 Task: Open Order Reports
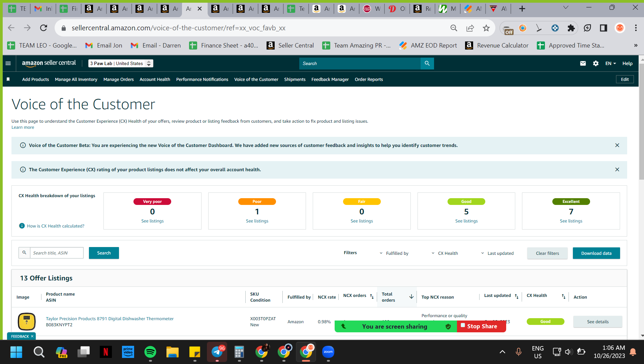[369, 79]
